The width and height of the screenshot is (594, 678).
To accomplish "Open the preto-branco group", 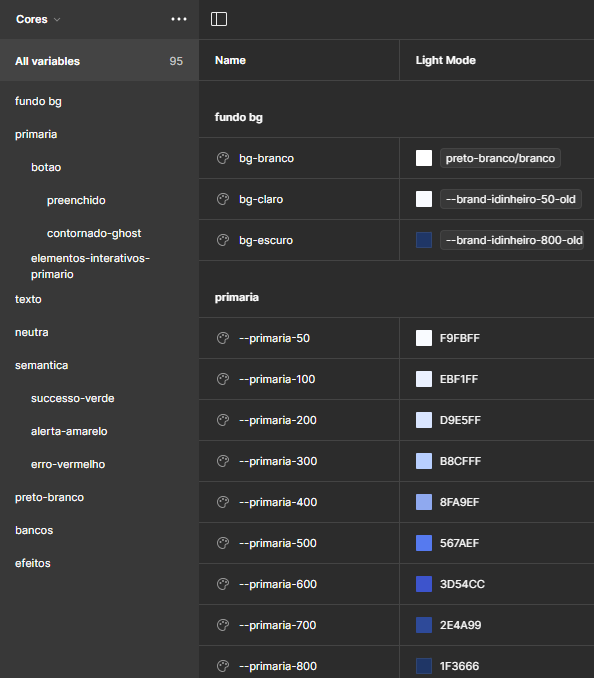I will click(49, 497).
